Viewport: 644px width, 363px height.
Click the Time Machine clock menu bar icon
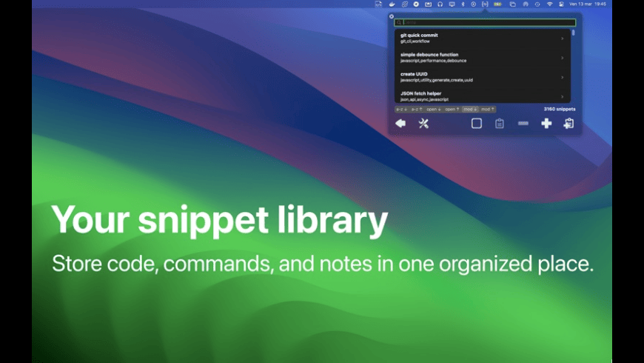(x=537, y=4)
